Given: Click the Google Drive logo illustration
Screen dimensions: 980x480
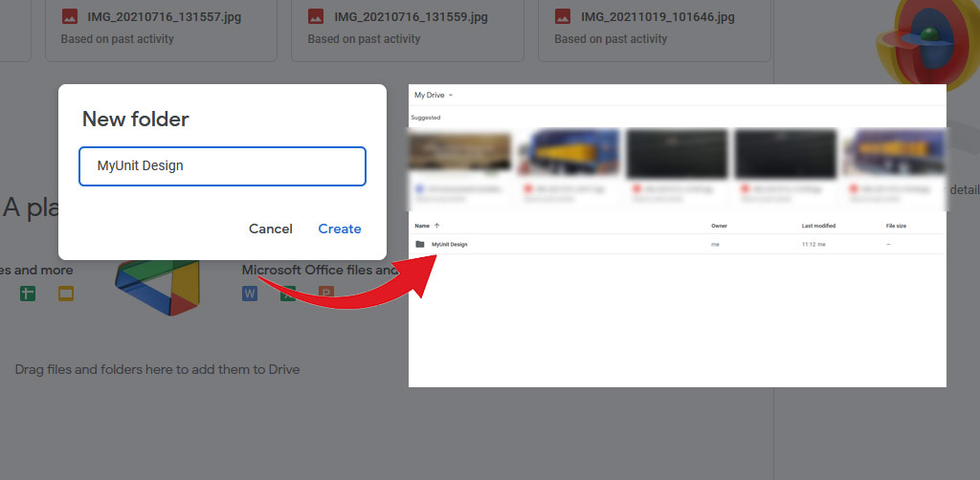Looking at the screenshot, I should 158,288.
